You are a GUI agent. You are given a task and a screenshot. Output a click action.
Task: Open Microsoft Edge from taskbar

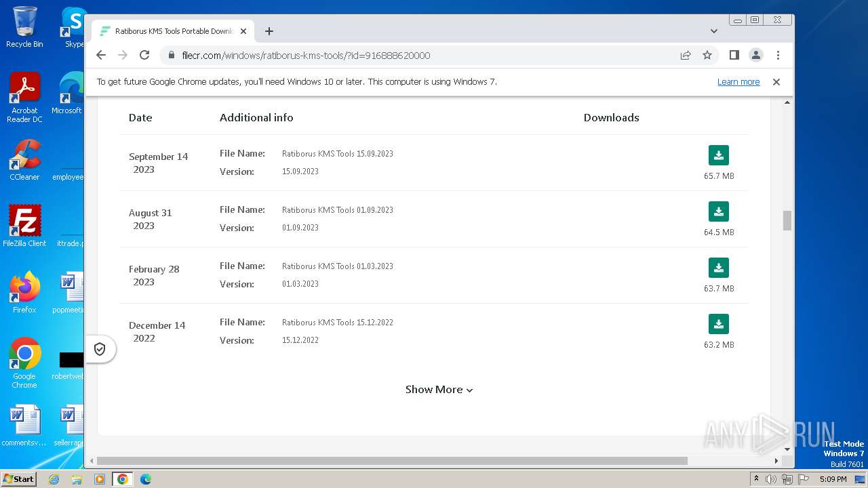(146, 479)
